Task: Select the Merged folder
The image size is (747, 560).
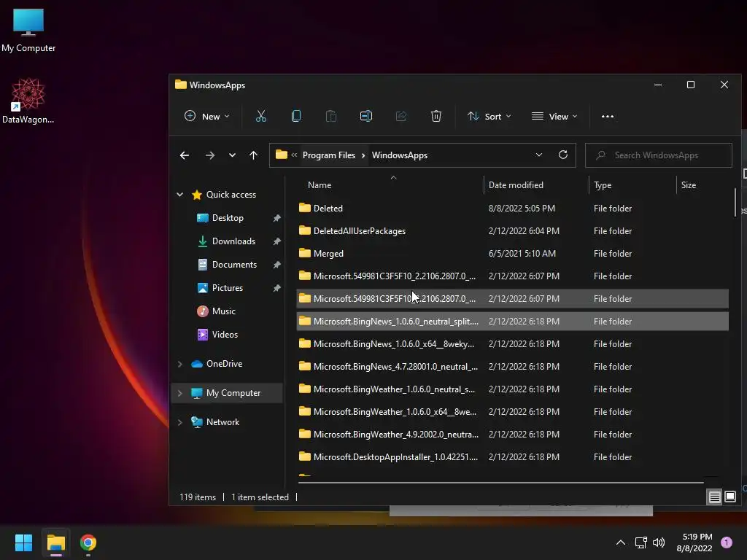Action: [x=512, y=253]
